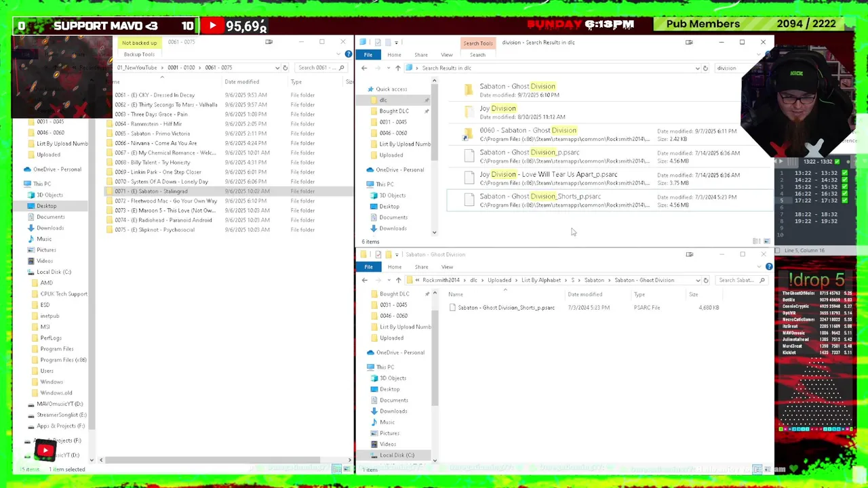This screenshot has width=868, height=488.
Task: Click Up arrow in Sabaton - Ghost Division window
Action: pos(398,280)
